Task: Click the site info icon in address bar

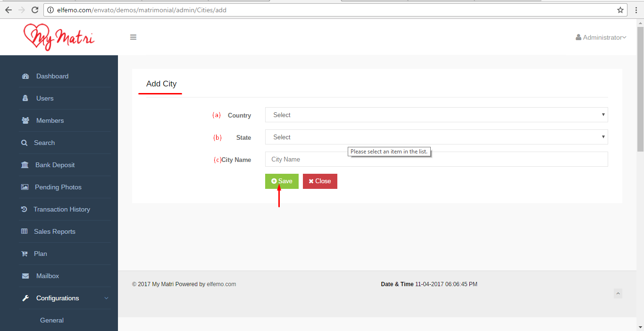Action: tap(50, 10)
